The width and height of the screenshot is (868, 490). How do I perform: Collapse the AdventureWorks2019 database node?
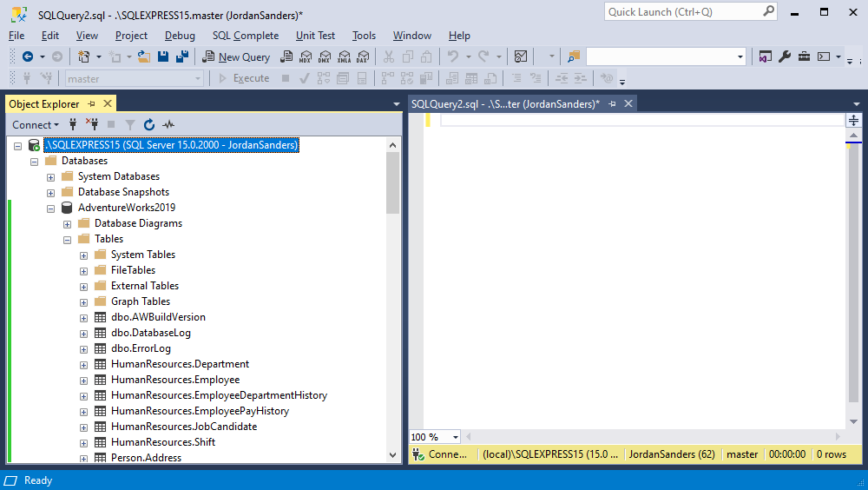(50, 209)
